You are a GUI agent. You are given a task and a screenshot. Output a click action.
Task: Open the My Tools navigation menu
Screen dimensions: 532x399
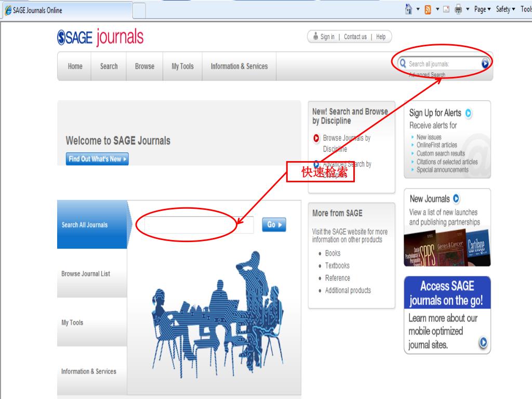click(182, 66)
